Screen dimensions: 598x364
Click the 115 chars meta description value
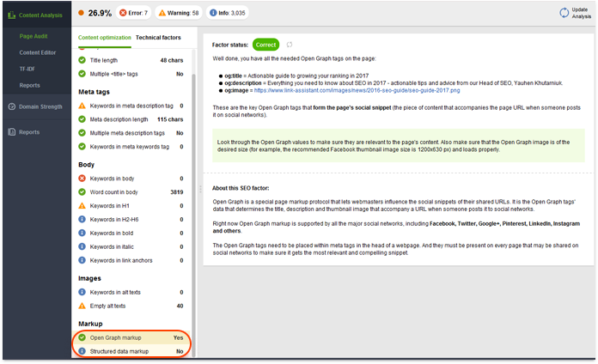170,119
